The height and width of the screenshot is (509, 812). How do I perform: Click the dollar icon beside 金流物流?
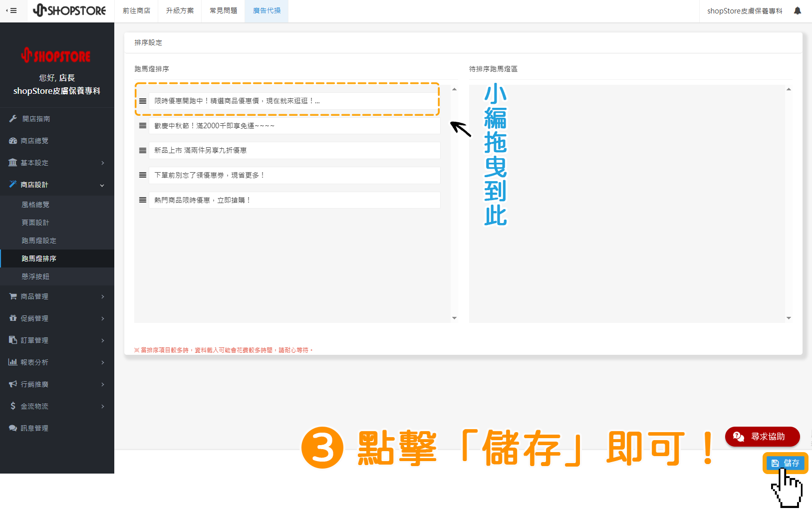click(13, 406)
